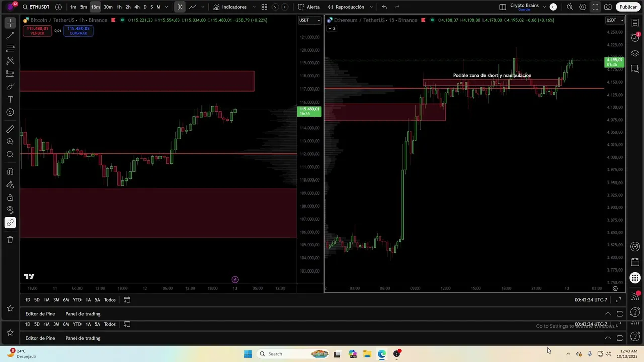Open USDT currency dropdown on Bitcoin chart
The image size is (644, 362).
click(309, 20)
